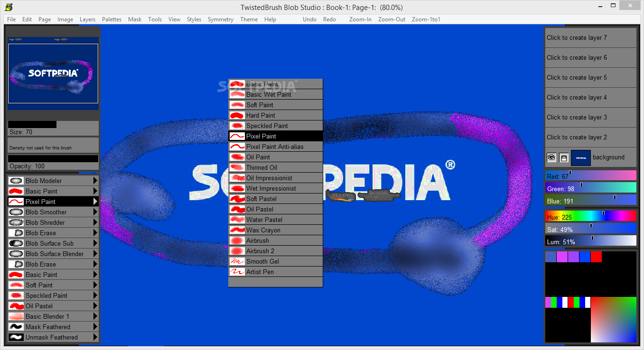Reset view with Zoom-1to1
The image size is (644, 350).
[426, 19]
